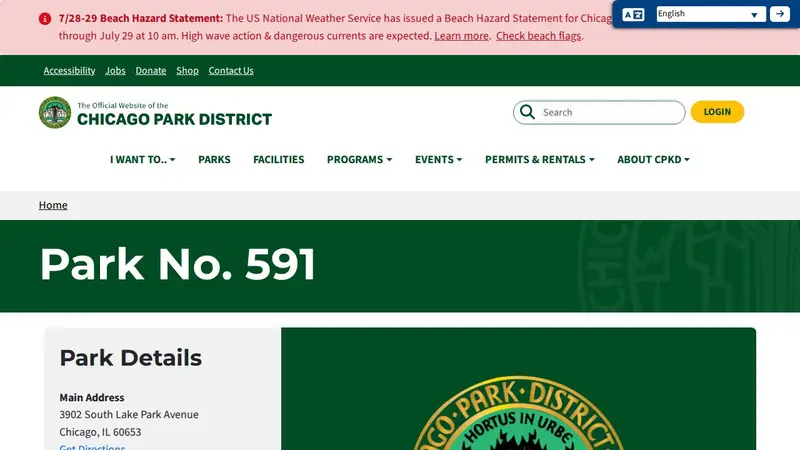The width and height of the screenshot is (800, 450).
Task: Follow the Learn more alert link
Action: pyautogui.click(x=461, y=36)
